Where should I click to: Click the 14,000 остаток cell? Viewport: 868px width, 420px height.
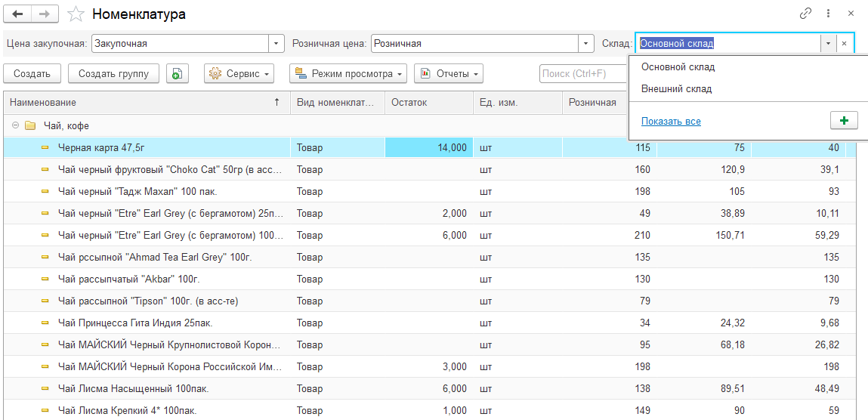[429, 148]
